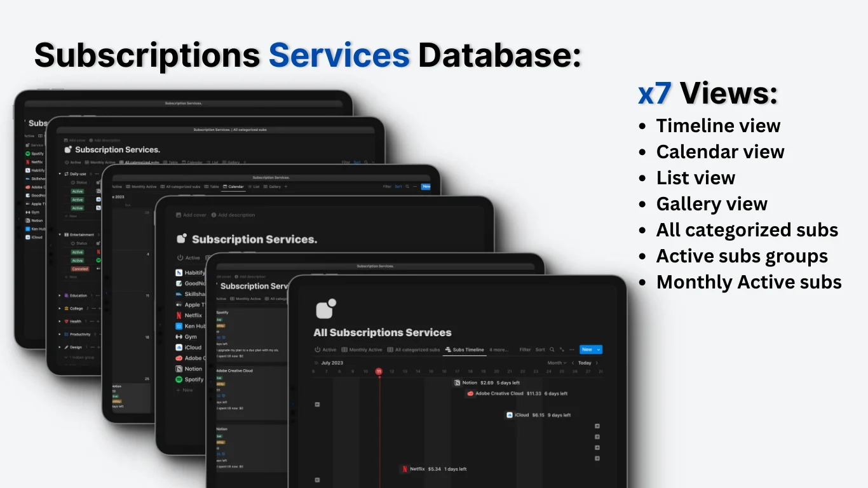
Task: Click '+ New' under Spotify in list view
Action: point(184,390)
